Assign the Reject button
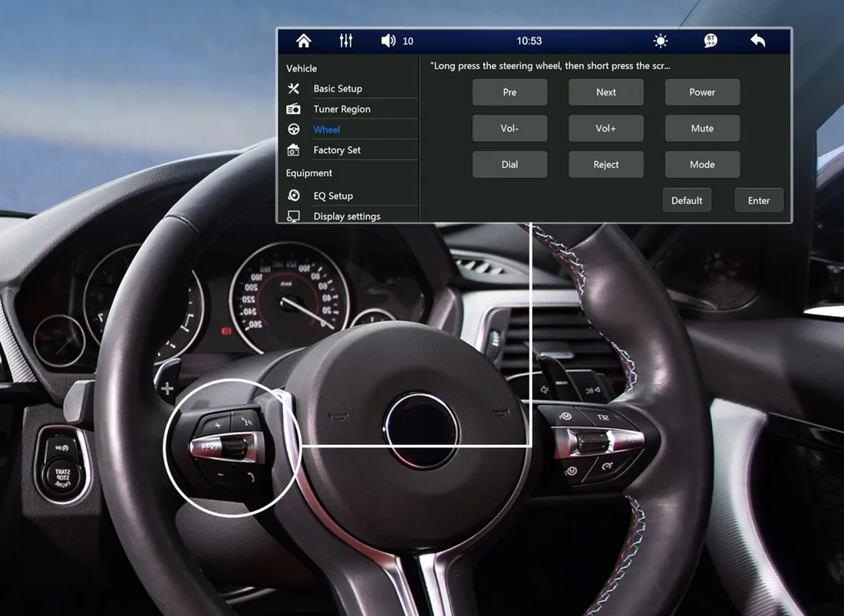Viewport: 844px width, 616px height. [606, 164]
